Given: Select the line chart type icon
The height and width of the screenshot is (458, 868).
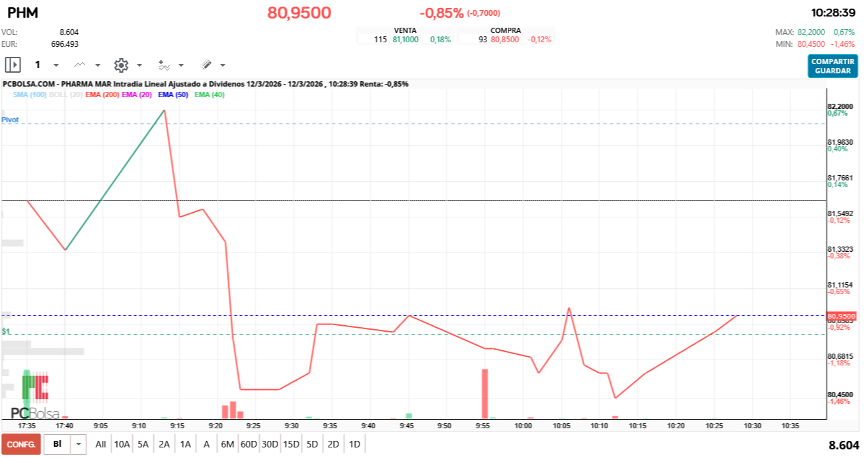Looking at the screenshot, I should [x=79, y=64].
